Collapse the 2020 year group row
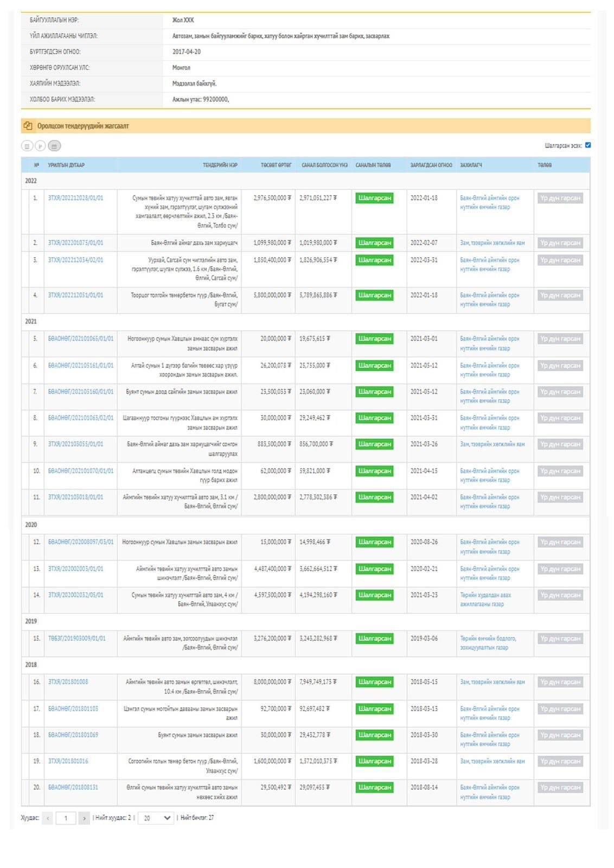Viewport: 614px width, 868px height. pos(305,525)
